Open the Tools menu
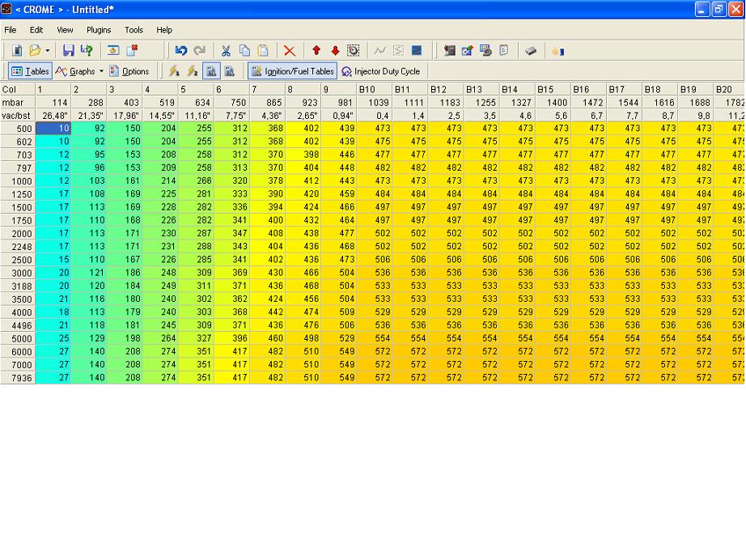The height and width of the screenshot is (560, 746). [134, 30]
